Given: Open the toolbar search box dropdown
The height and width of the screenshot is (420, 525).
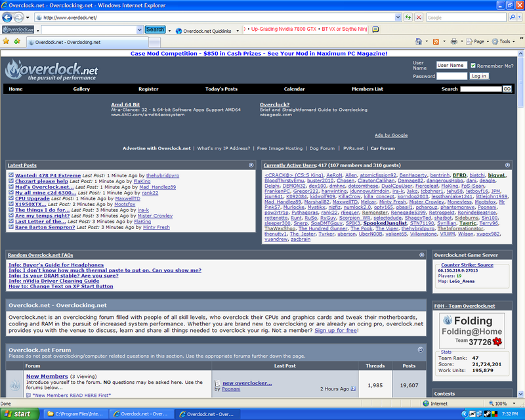Looking at the screenshot, I should [x=140, y=30].
